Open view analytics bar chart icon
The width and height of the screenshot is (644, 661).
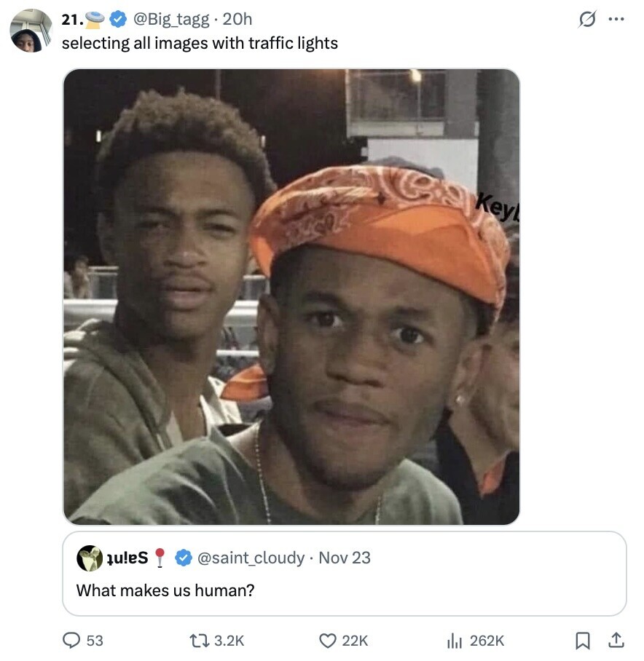[455, 641]
